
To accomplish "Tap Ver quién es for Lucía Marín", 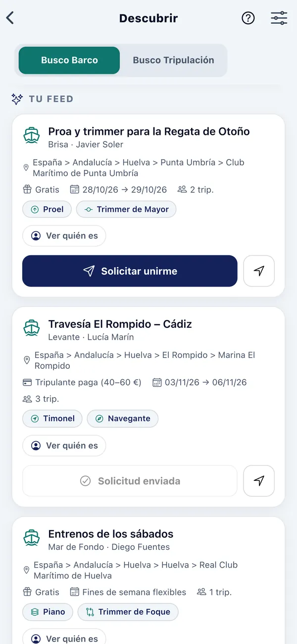I will (x=64, y=446).
